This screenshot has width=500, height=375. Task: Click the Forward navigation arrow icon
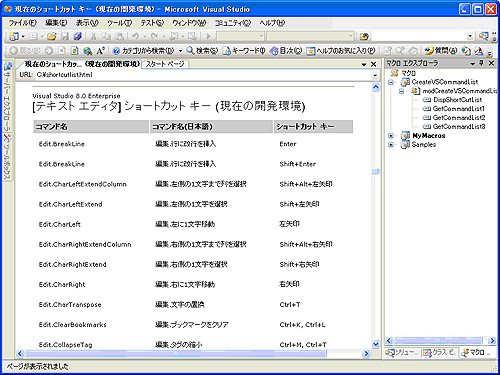pos(49,51)
